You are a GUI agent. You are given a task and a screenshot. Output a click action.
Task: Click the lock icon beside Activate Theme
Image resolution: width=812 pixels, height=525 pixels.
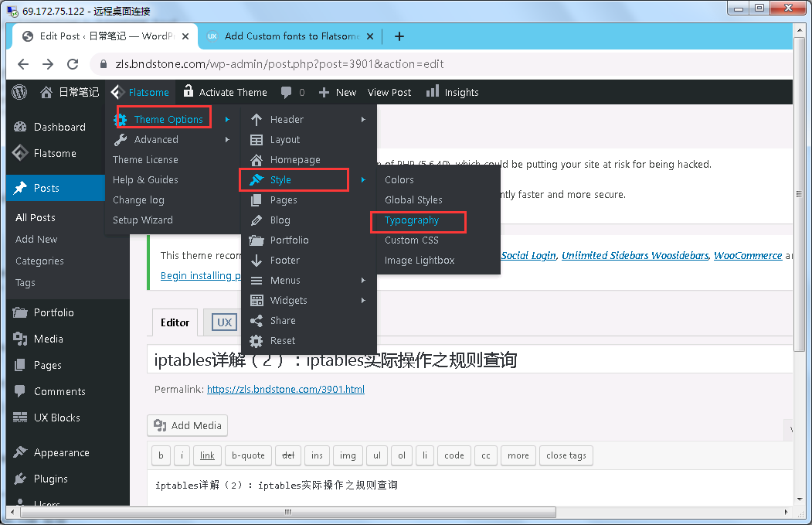coord(188,90)
